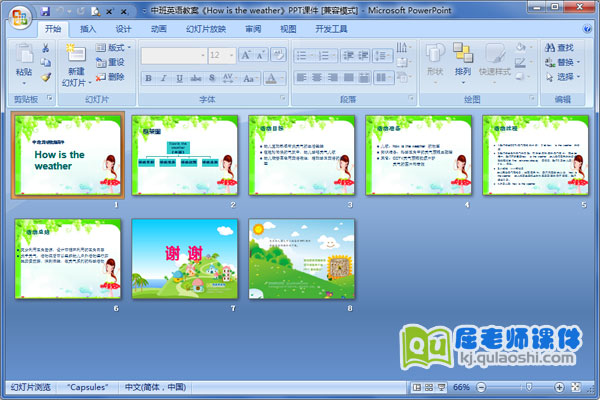
Task: Open PowerPoint help question mark
Action: point(587,29)
